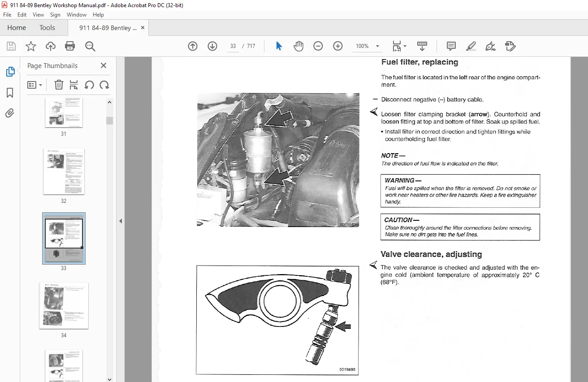This screenshot has height=382, width=588.
Task: Open the Help menu
Action: click(98, 15)
